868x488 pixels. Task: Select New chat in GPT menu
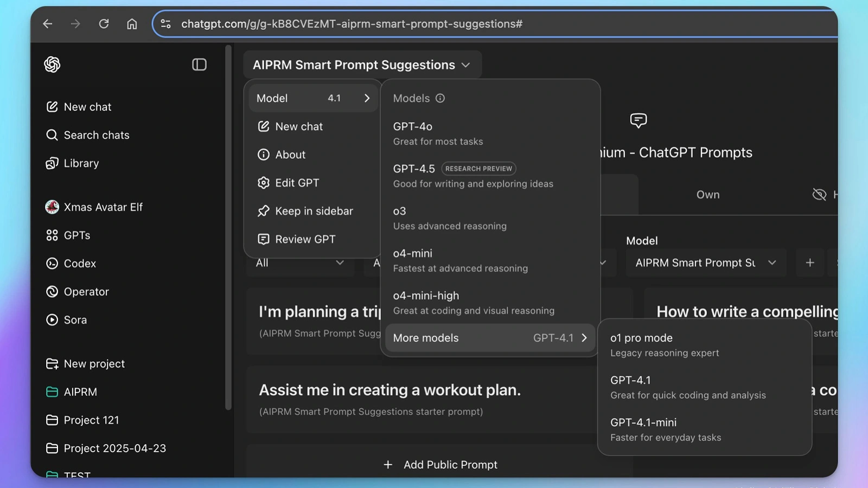click(x=313, y=126)
